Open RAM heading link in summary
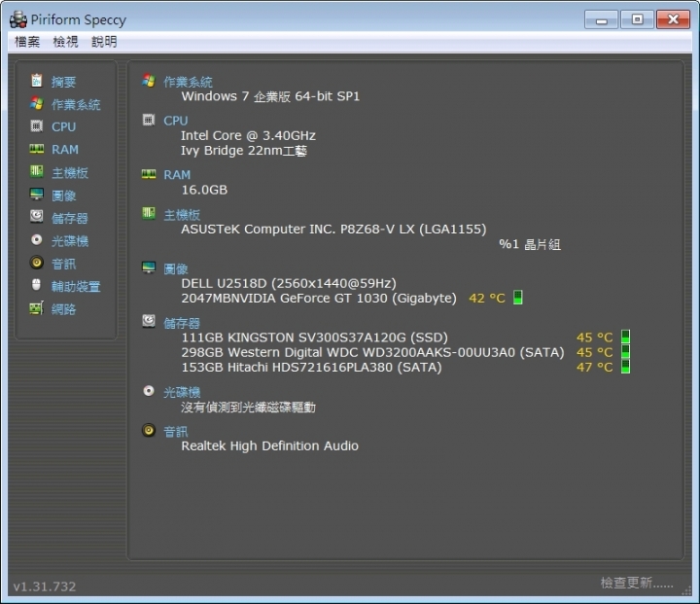 click(177, 175)
